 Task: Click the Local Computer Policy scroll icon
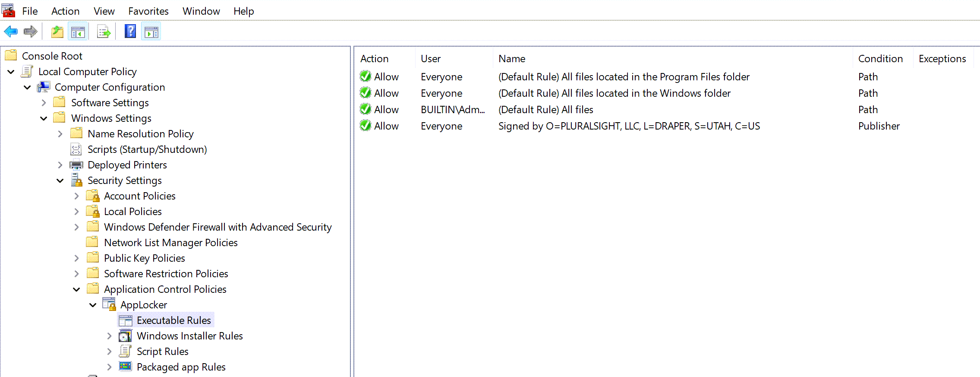27,71
